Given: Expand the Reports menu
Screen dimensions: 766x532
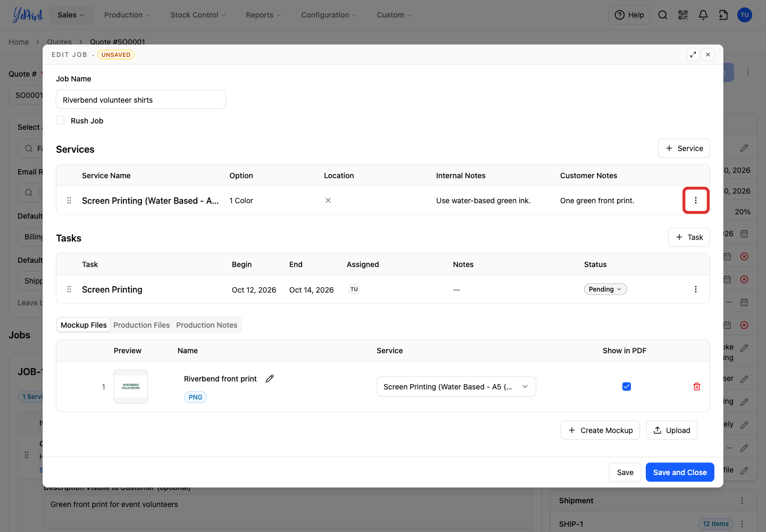Looking at the screenshot, I should (x=263, y=15).
